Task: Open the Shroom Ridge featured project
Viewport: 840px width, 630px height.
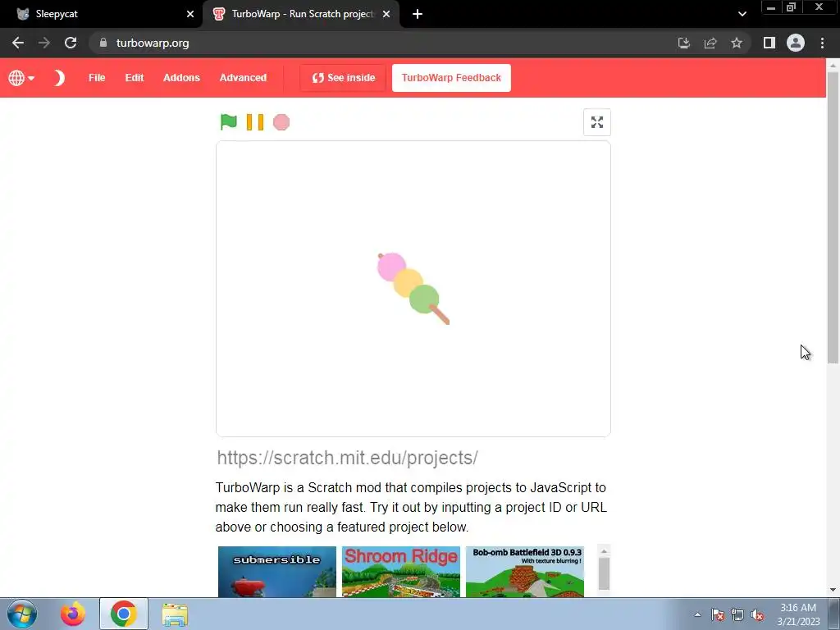Action: (400, 572)
